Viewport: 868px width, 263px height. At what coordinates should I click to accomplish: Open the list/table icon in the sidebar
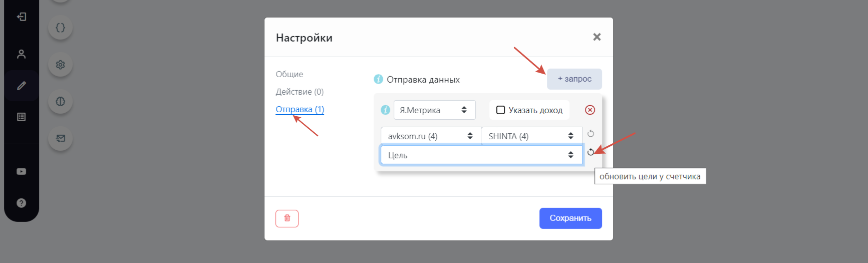pos(22,117)
